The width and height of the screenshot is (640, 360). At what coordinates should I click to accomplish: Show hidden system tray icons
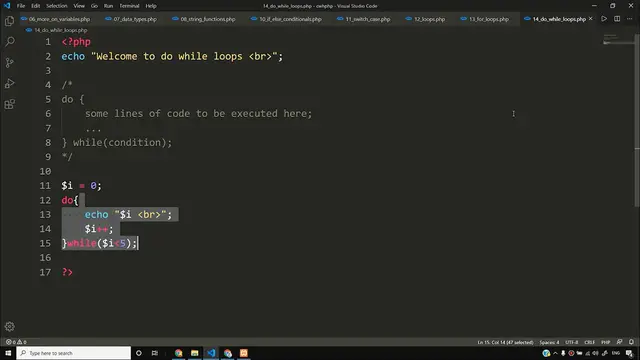[x=555, y=353]
